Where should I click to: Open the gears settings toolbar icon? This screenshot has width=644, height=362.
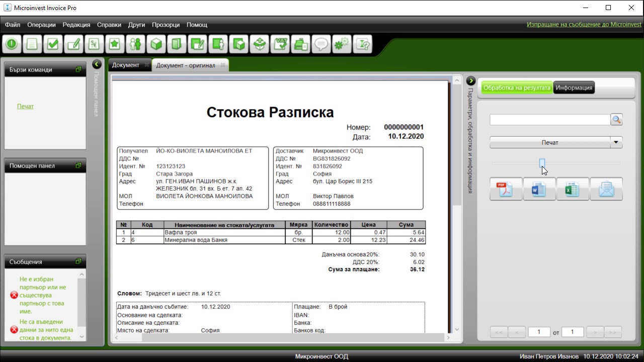point(342,44)
